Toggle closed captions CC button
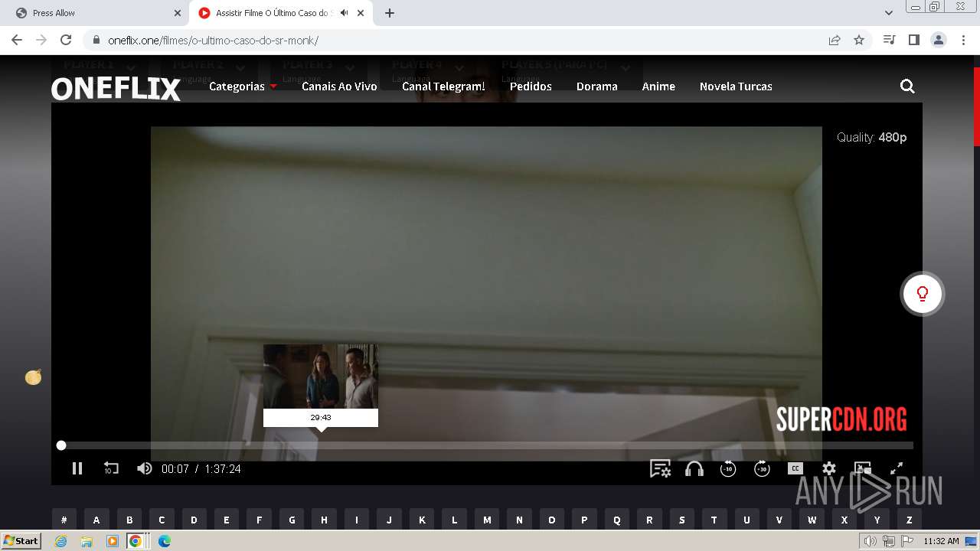The image size is (980, 551). (x=795, y=468)
